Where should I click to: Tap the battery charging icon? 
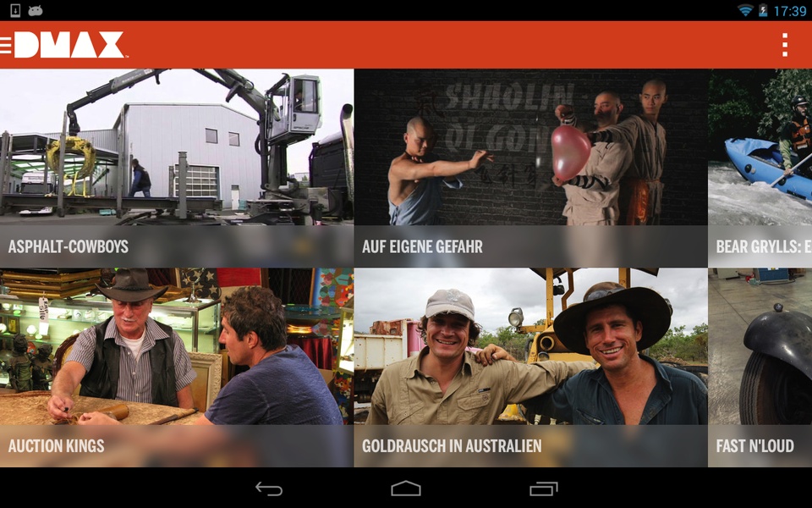(763, 10)
